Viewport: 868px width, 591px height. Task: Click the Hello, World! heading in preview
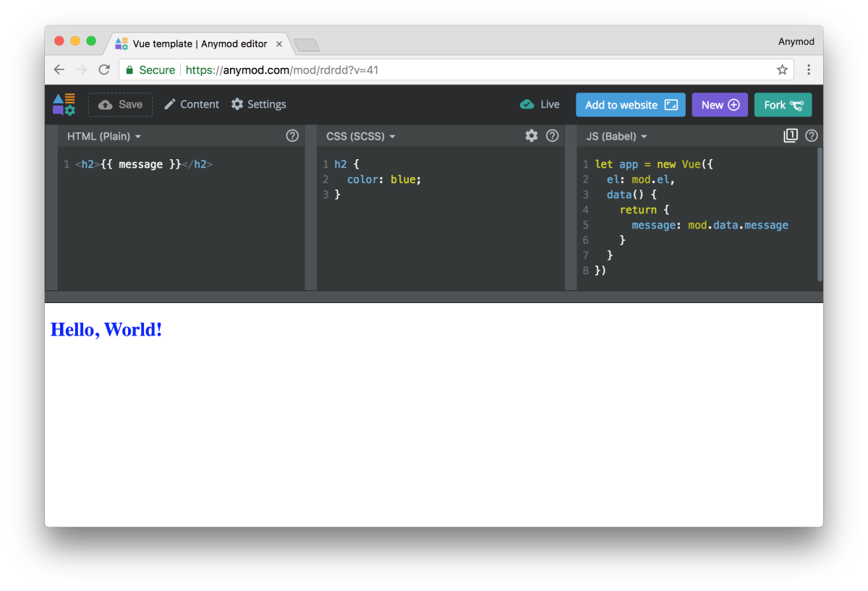106,330
